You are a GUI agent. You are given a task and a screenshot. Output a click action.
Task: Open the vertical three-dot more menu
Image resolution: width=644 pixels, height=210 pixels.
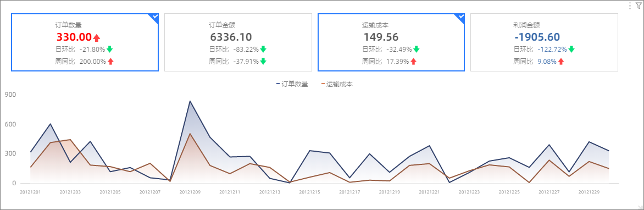click(x=630, y=5)
